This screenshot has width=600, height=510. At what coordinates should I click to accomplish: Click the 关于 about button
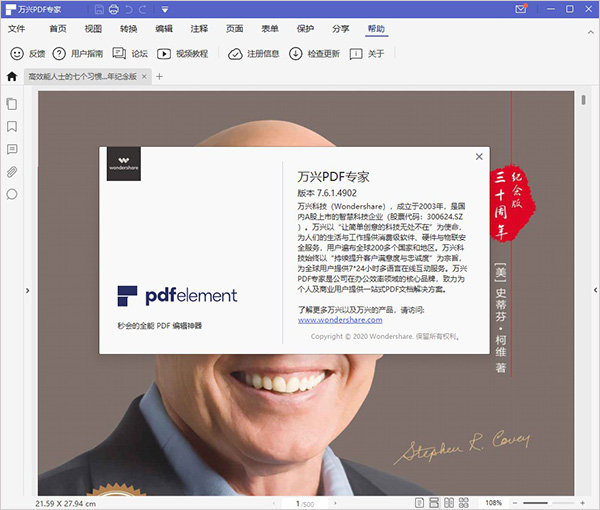pos(367,54)
